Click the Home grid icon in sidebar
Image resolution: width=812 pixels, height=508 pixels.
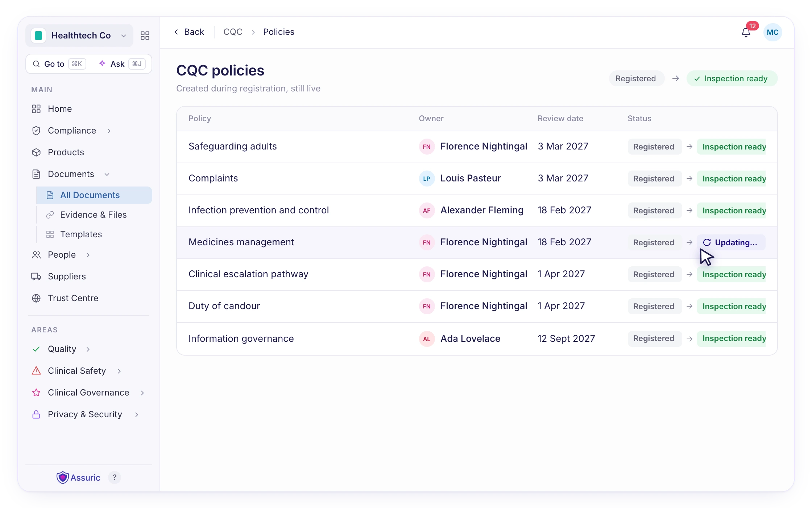(36, 109)
